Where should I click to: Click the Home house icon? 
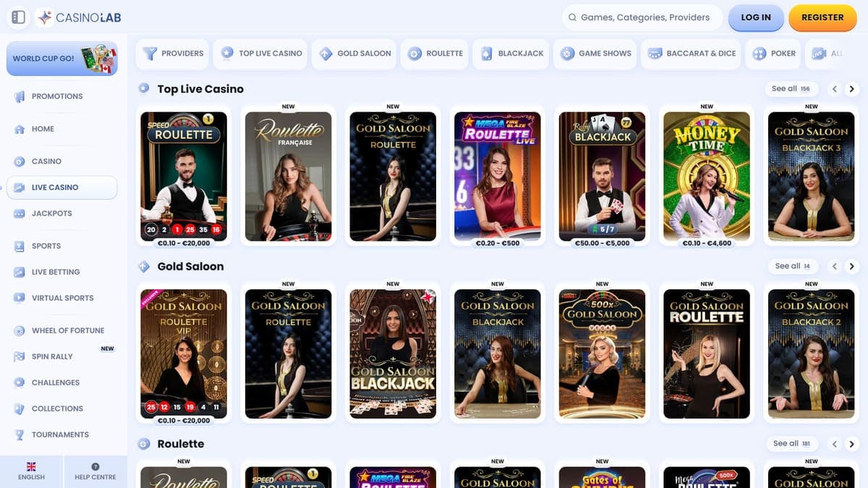pyautogui.click(x=20, y=129)
